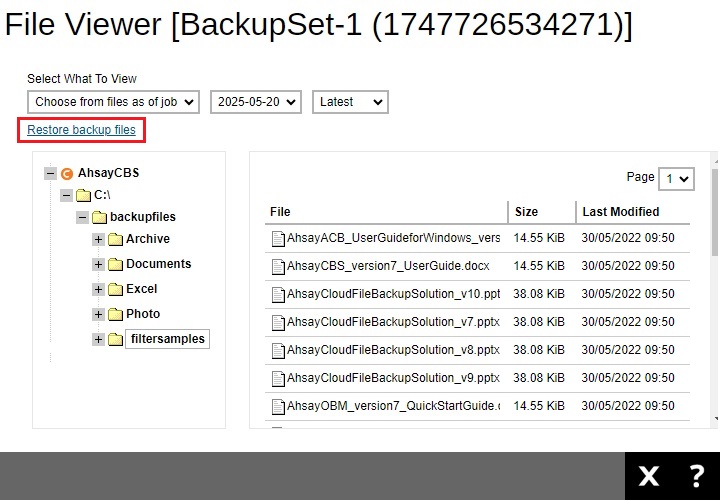Screen dimensions: 720x500
Task: Click file icon for AhsayCloudFileBackupSolution_v9.pptx
Action: click(x=278, y=379)
